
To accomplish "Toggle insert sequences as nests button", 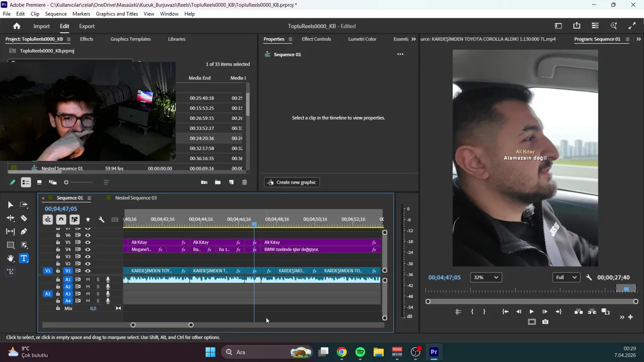I will point(48,220).
